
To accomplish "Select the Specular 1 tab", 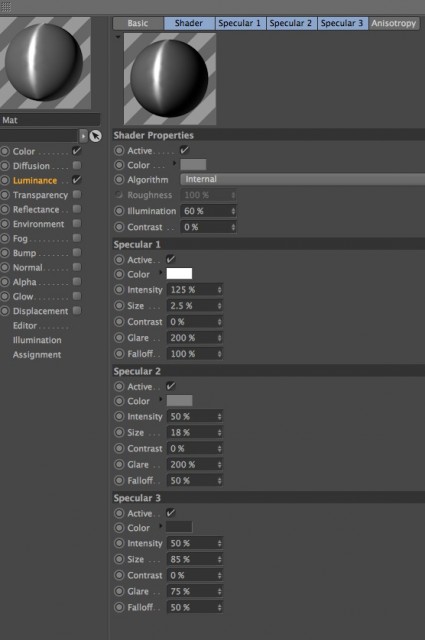I will pyautogui.click(x=240, y=23).
